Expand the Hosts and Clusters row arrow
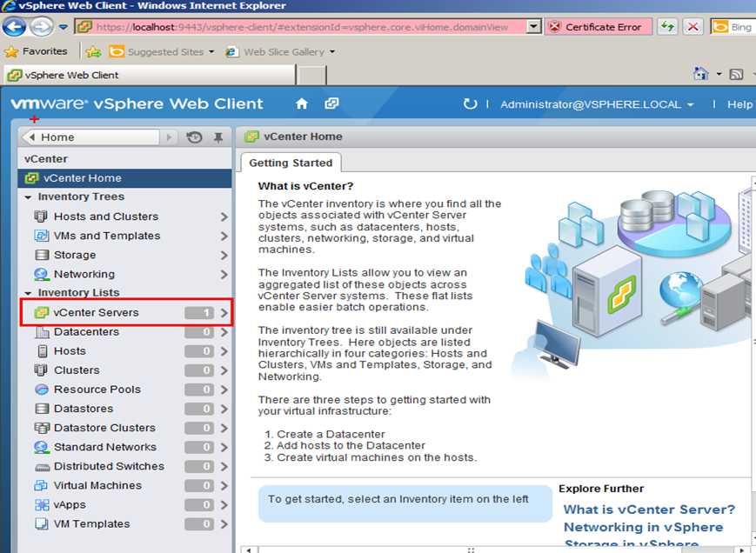The width and height of the screenshot is (756, 553). point(224,217)
